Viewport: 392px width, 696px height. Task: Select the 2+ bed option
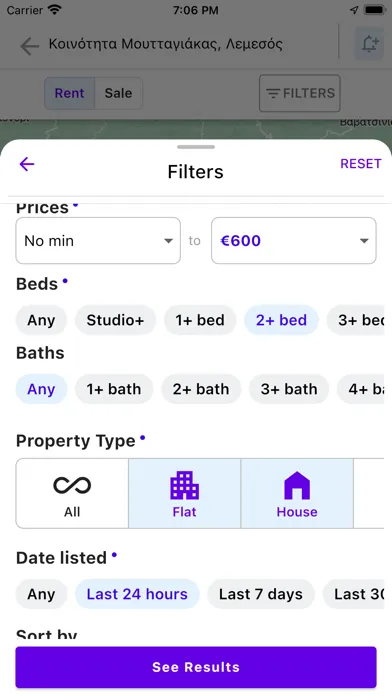point(281,320)
